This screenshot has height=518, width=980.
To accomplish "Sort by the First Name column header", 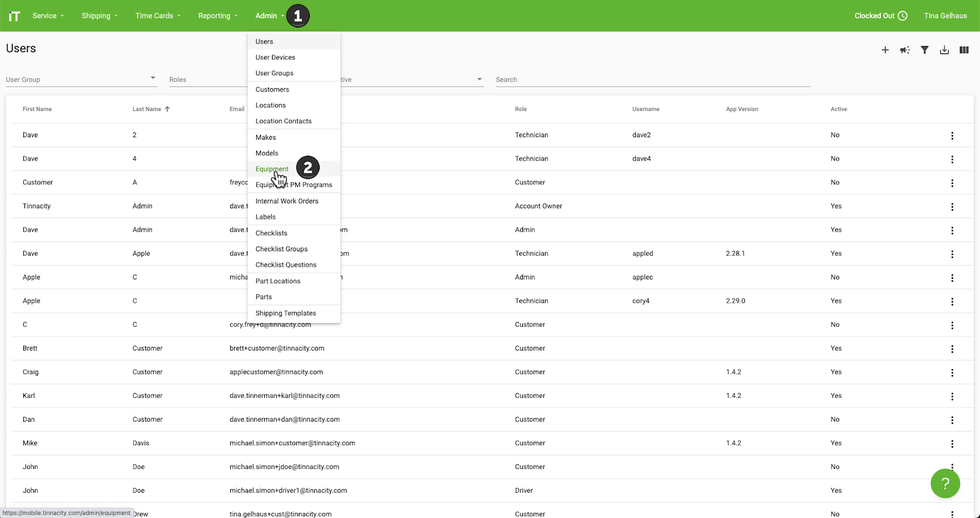I will click(37, 109).
